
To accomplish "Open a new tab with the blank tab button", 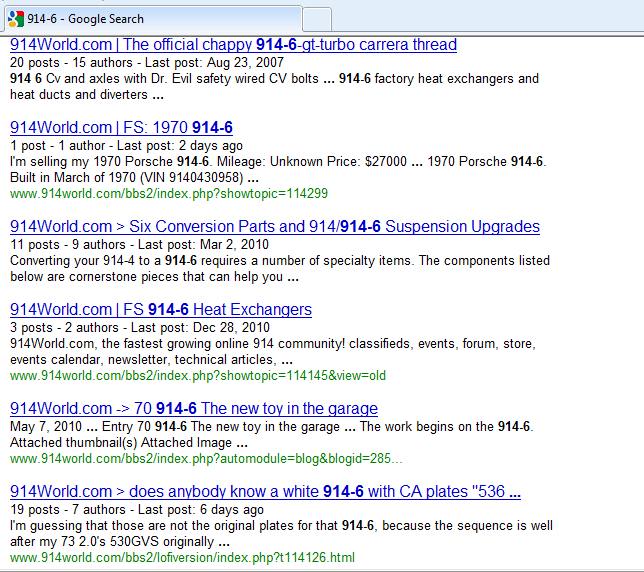I will 317,19.
